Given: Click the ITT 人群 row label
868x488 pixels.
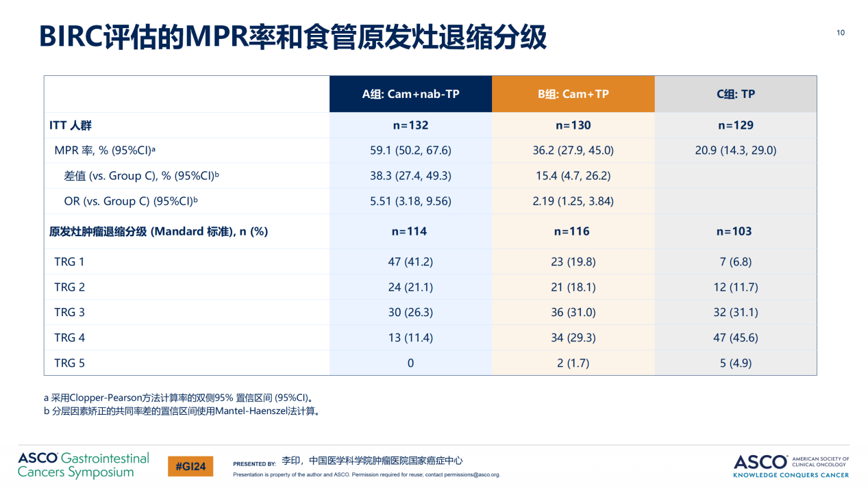Looking at the screenshot, I should click(71, 125).
